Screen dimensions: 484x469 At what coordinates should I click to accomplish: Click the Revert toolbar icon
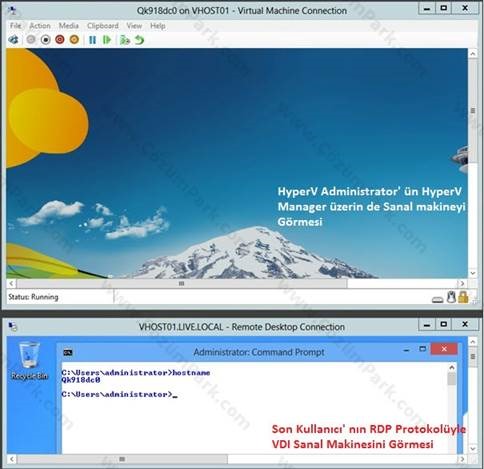pos(139,40)
